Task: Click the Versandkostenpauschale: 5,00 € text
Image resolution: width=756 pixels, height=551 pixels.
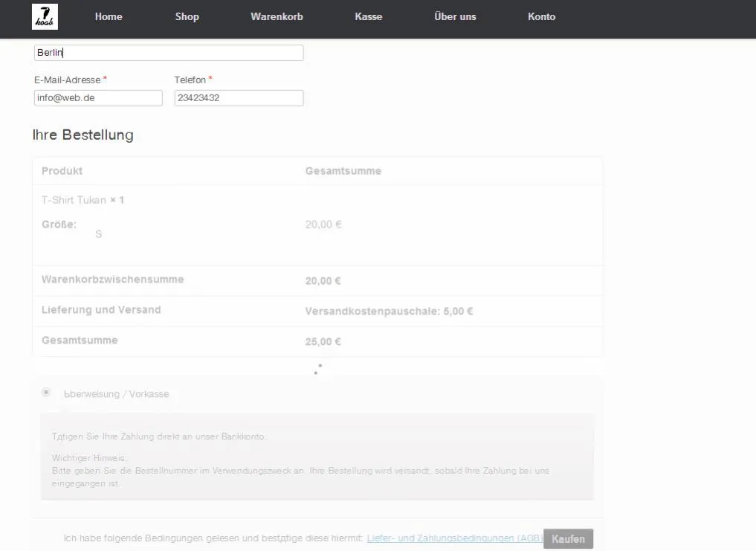Action: (389, 312)
